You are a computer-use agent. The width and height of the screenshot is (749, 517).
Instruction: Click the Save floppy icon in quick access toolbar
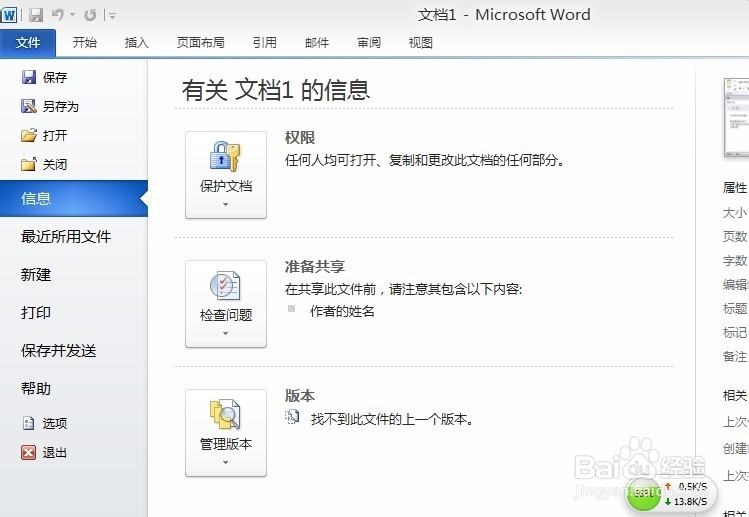pos(36,15)
